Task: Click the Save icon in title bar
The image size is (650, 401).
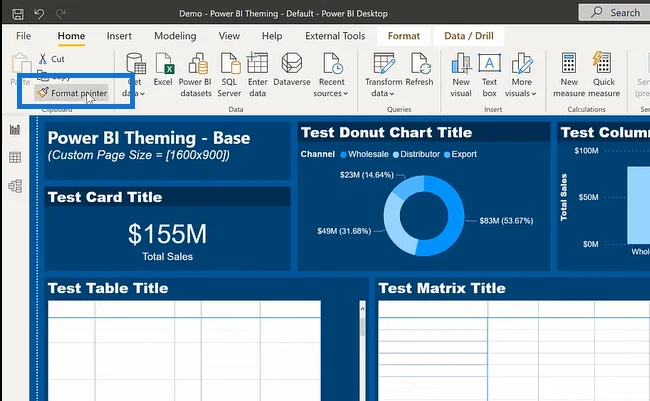Action: 18,14
